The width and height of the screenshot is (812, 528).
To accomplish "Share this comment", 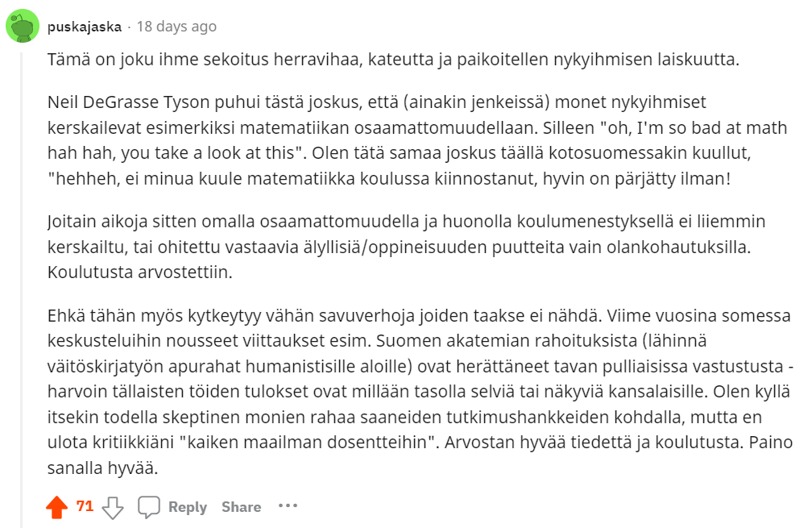I will pos(241,507).
